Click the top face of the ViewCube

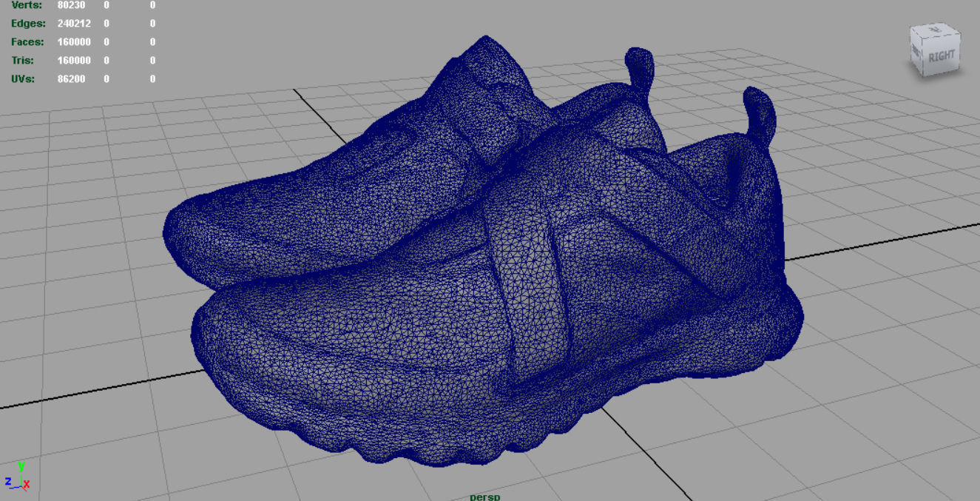pyautogui.click(x=934, y=30)
